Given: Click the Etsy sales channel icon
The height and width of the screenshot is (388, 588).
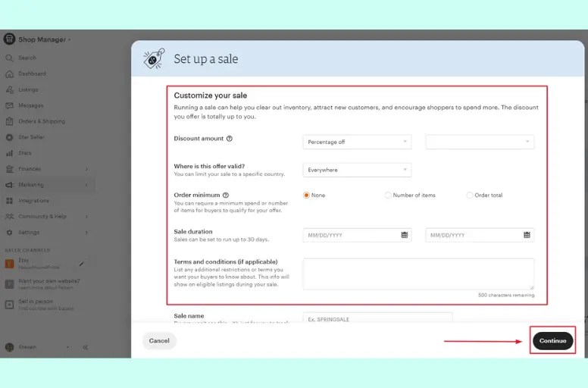Looking at the screenshot, I should 9,264.
